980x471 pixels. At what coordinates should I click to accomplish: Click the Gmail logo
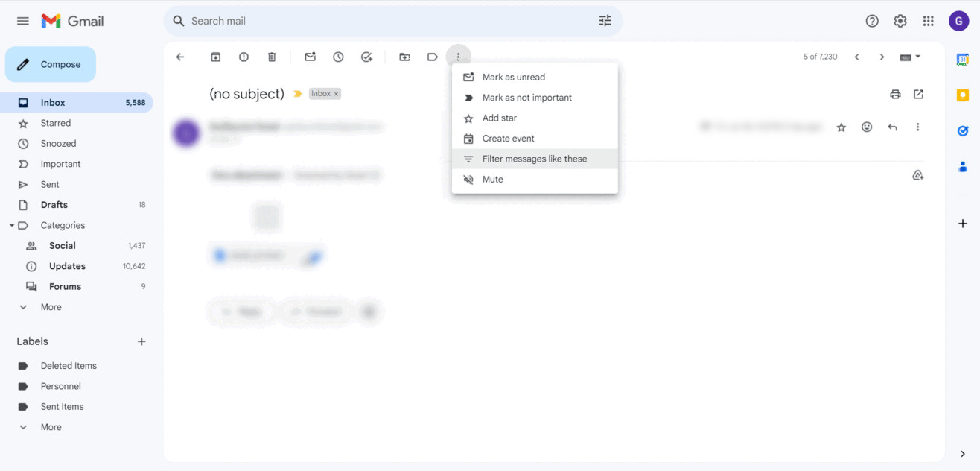(72, 21)
